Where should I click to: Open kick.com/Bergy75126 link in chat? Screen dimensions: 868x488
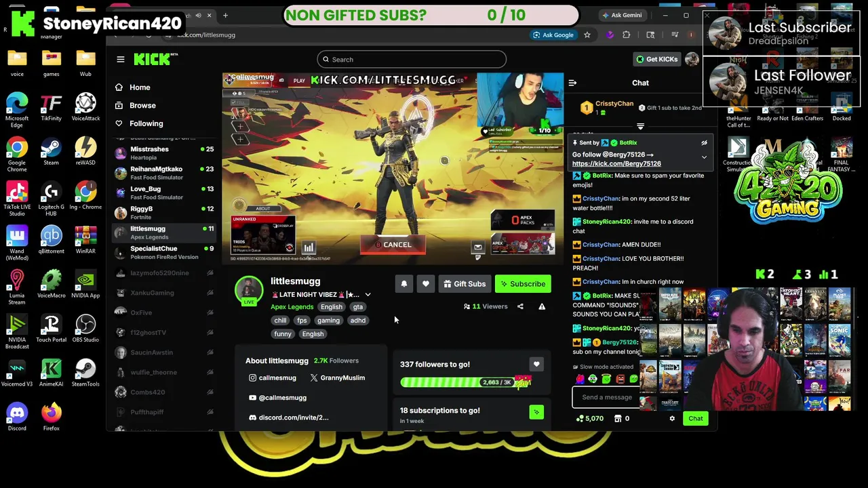click(x=616, y=164)
